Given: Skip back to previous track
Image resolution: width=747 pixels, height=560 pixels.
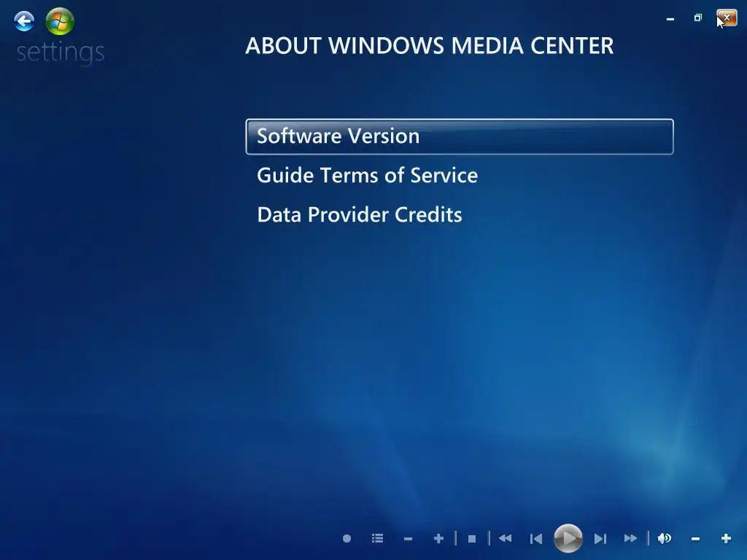Looking at the screenshot, I should pyautogui.click(x=536, y=539).
